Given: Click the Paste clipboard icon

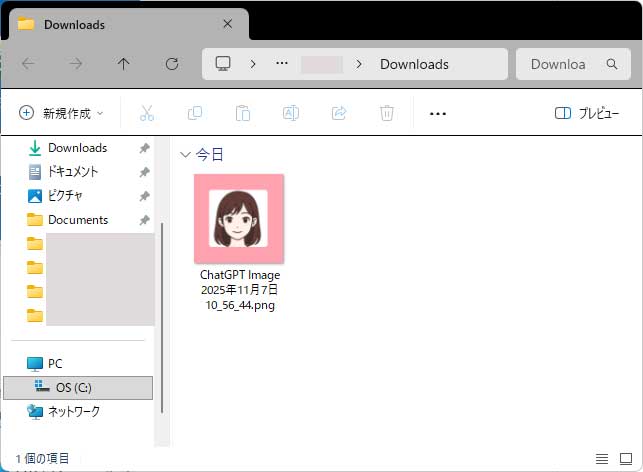Looking at the screenshot, I should click(243, 113).
